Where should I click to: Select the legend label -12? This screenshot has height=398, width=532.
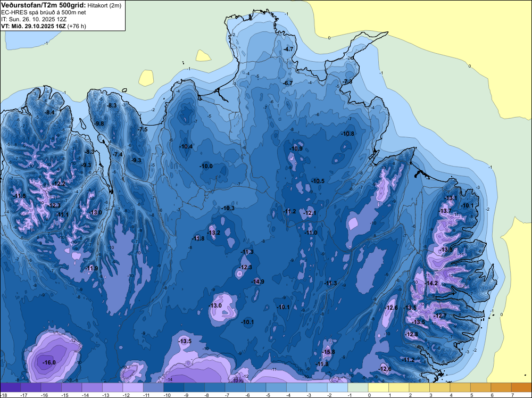pos(126,395)
